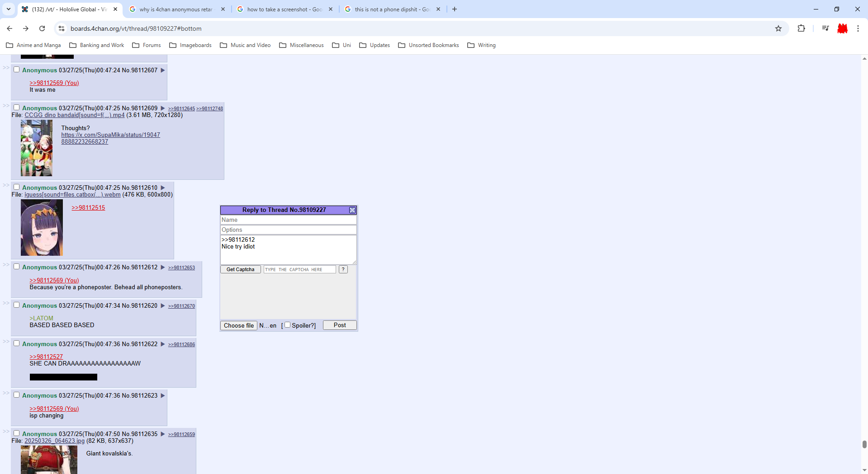
Task: Check the box for post No.98112607
Action: [17, 70]
